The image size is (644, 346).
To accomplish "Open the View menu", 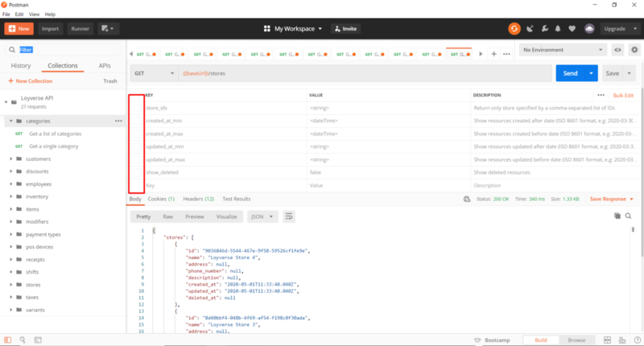I will [x=33, y=14].
